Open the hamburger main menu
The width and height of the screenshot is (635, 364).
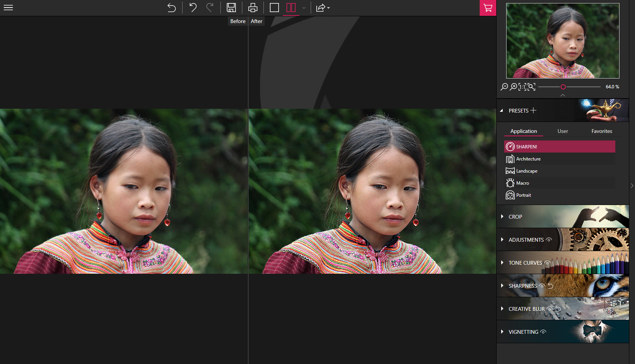tap(8, 8)
